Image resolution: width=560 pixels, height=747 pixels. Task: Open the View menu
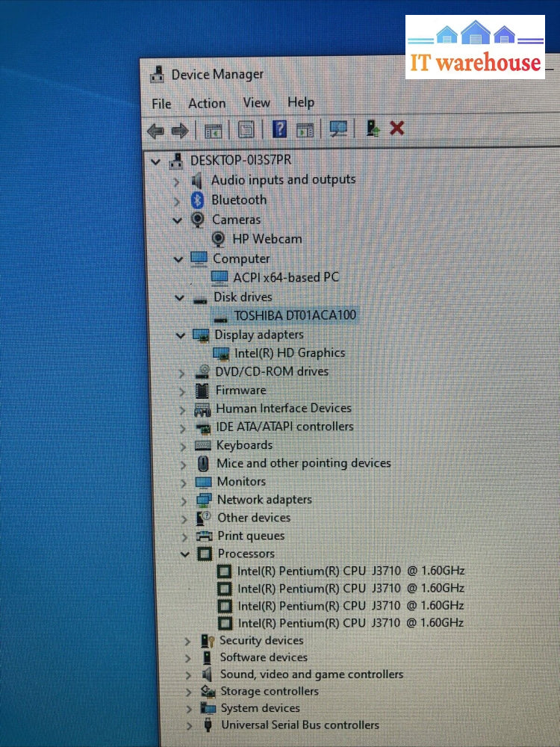(256, 102)
